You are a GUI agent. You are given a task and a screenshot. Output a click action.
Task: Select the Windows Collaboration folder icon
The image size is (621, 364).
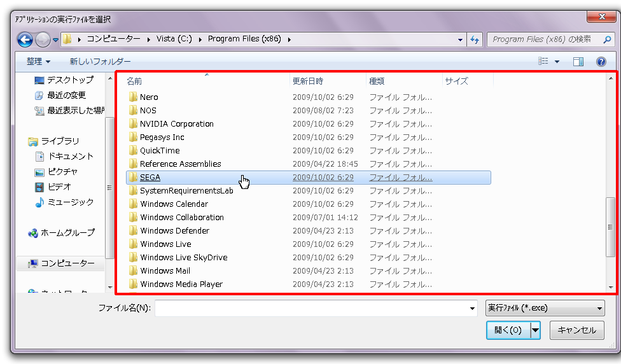coord(133,218)
